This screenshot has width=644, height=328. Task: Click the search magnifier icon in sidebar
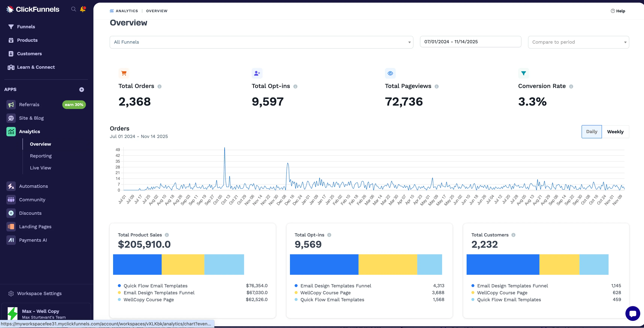point(73,9)
